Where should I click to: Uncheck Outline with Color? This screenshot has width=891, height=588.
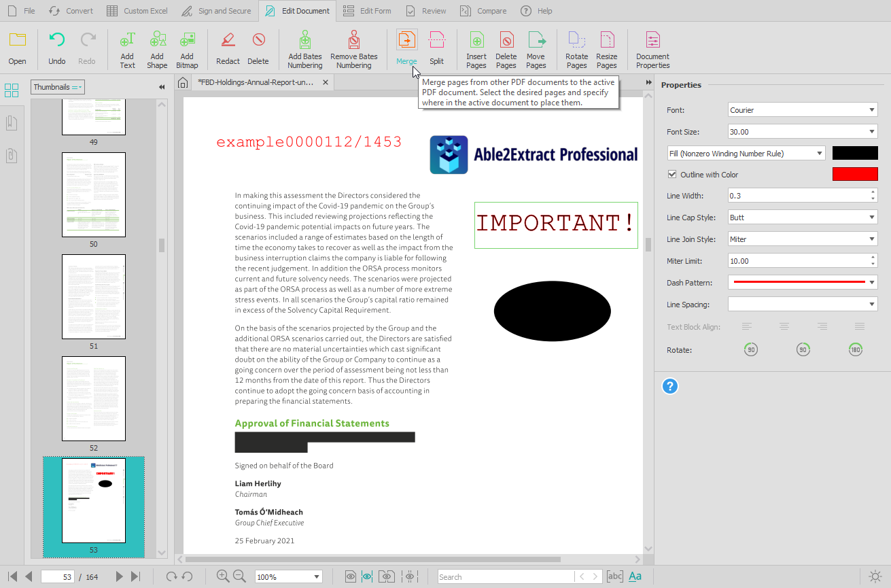tap(672, 174)
